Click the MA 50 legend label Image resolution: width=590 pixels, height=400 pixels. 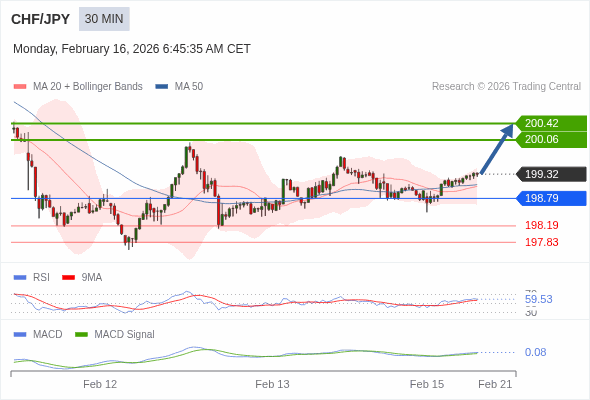189,87
